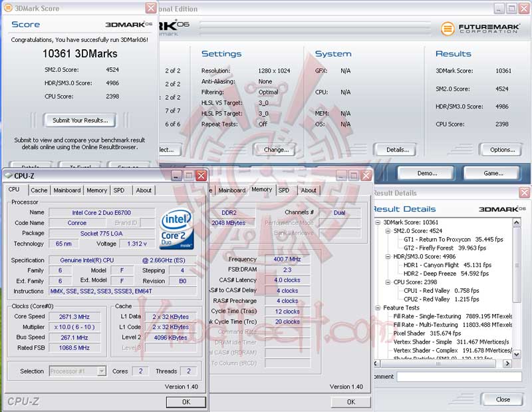Click the Rated FSB 1068.5 MHz value

click(74, 348)
